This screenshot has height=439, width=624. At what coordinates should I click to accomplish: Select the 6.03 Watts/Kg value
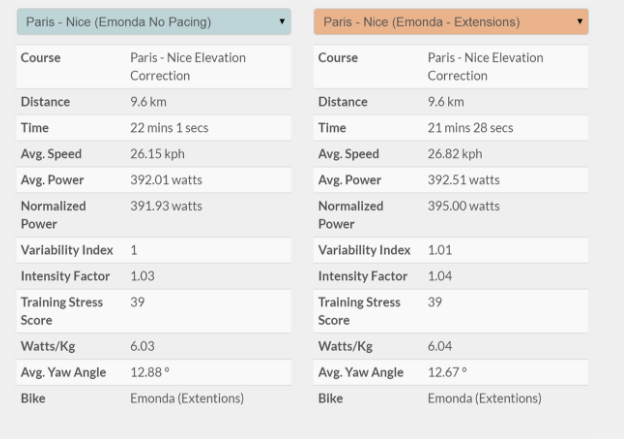[x=142, y=346]
